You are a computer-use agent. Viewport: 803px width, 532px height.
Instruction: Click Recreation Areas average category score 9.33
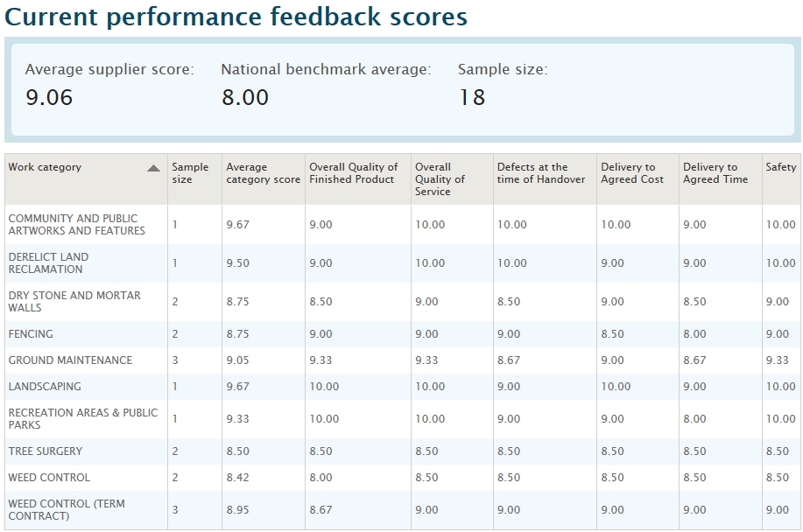(x=237, y=418)
